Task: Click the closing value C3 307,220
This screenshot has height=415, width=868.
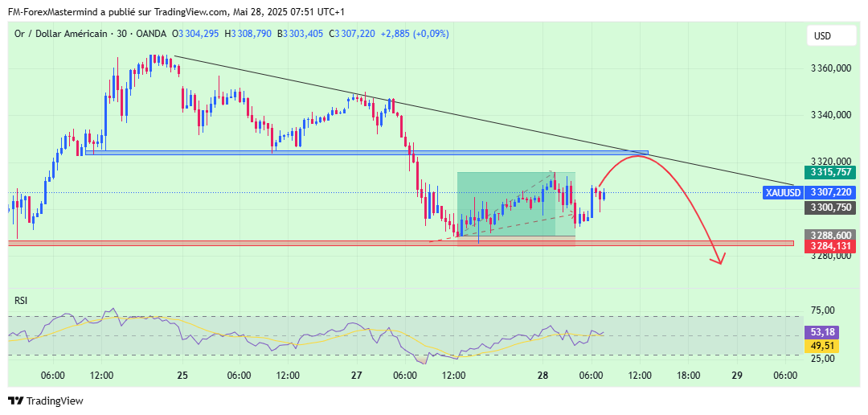Action: [x=352, y=34]
